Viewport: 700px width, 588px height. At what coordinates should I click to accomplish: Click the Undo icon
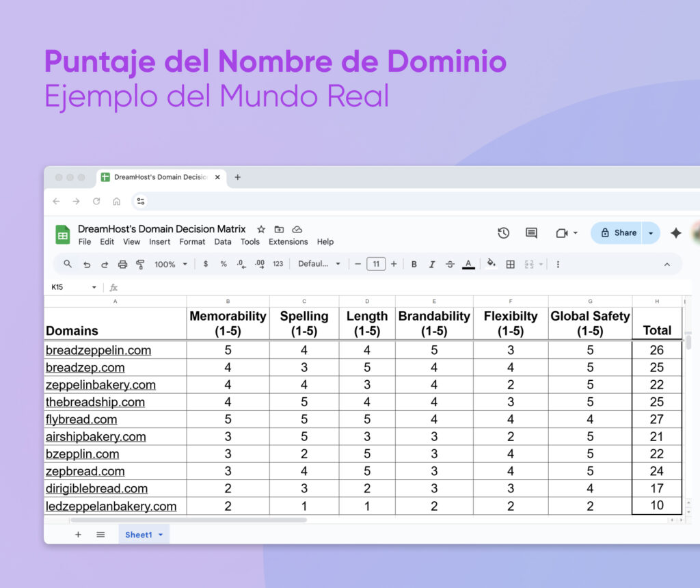pos(87,263)
